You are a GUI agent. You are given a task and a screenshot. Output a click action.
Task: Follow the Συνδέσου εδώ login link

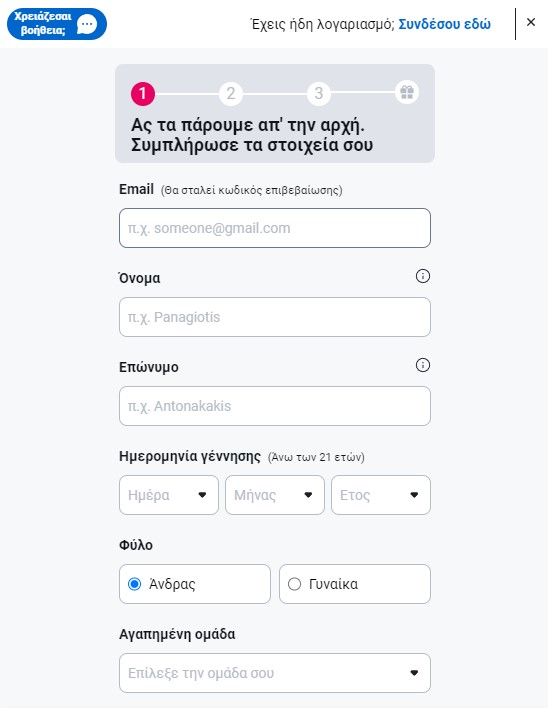coord(445,24)
